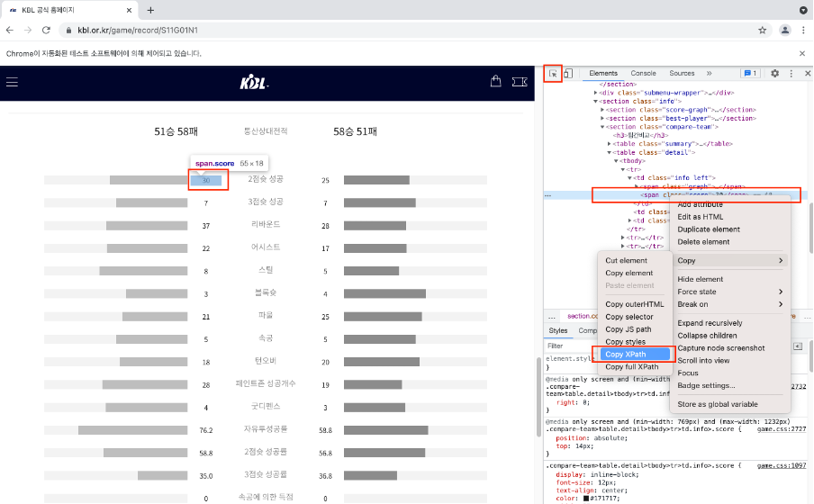
Task: Collapse the table class="detail" node
Action: [x=609, y=153]
